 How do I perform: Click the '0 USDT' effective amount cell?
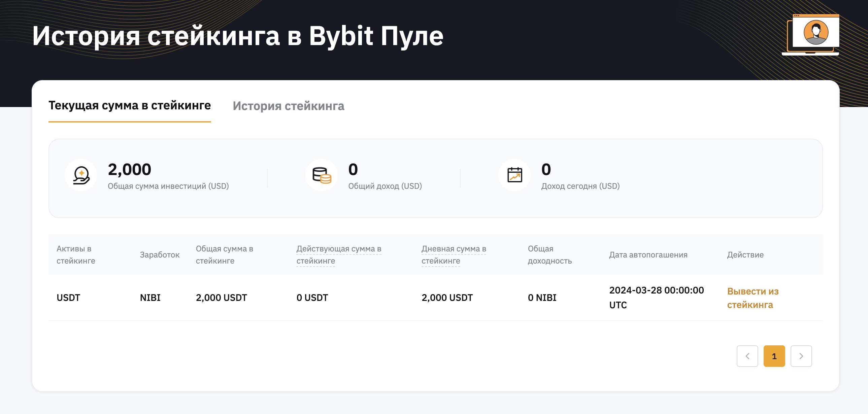[312, 298]
